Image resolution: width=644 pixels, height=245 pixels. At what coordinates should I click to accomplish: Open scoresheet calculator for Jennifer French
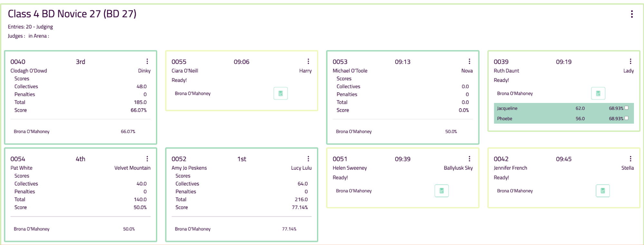tap(602, 191)
